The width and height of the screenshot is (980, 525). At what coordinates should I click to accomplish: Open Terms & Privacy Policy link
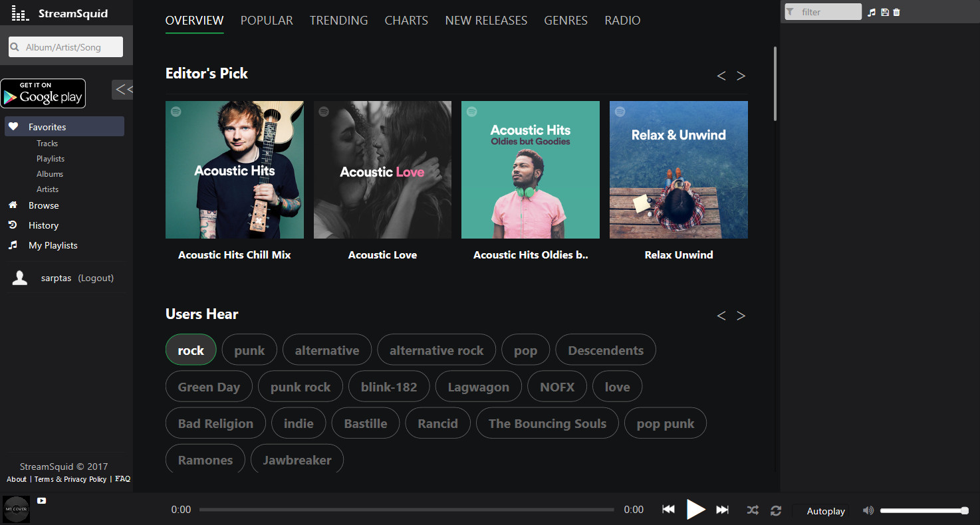tap(70, 479)
